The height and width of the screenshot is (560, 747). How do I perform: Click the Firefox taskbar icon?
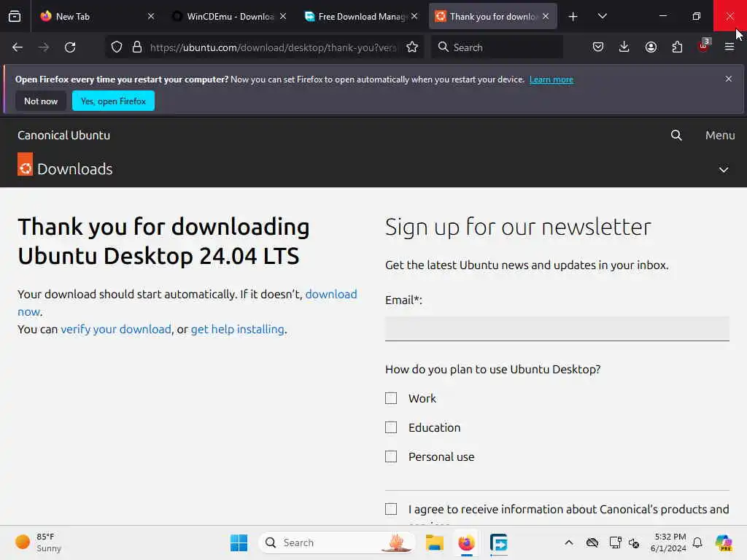tap(466, 542)
